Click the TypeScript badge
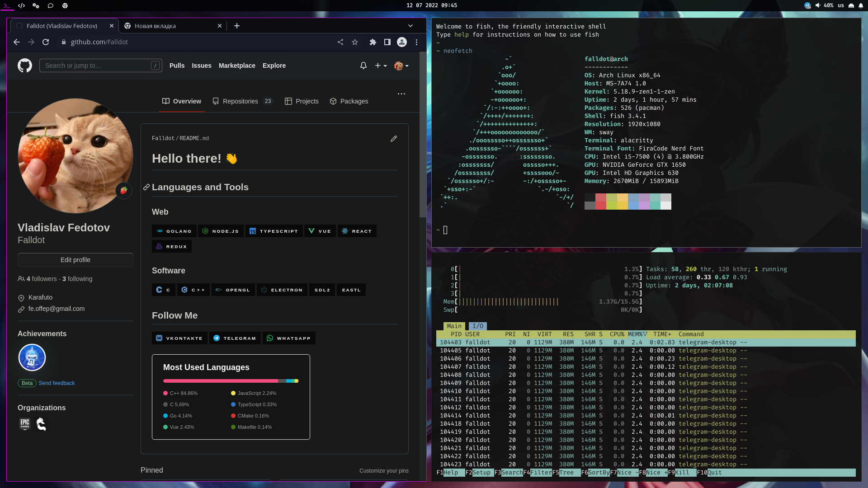Image resolution: width=868 pixels, height=488 pixels. pos(274,231)
